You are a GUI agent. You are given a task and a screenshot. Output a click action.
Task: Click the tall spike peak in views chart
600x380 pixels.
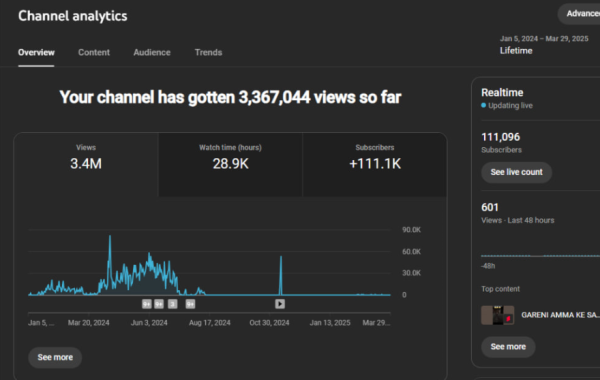[x=110, y=236]
